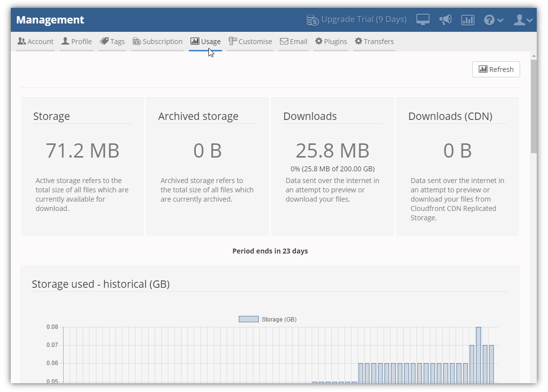Select the Subscription tab
This screenshot has width=548, height=392.
tap(157, 42)
